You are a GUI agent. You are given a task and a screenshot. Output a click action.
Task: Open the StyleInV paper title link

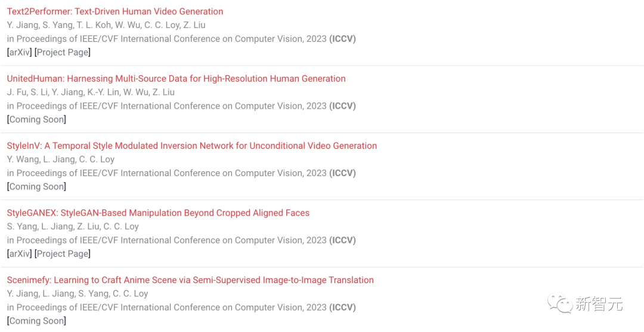pyautogui.click(x=192, y=146)
